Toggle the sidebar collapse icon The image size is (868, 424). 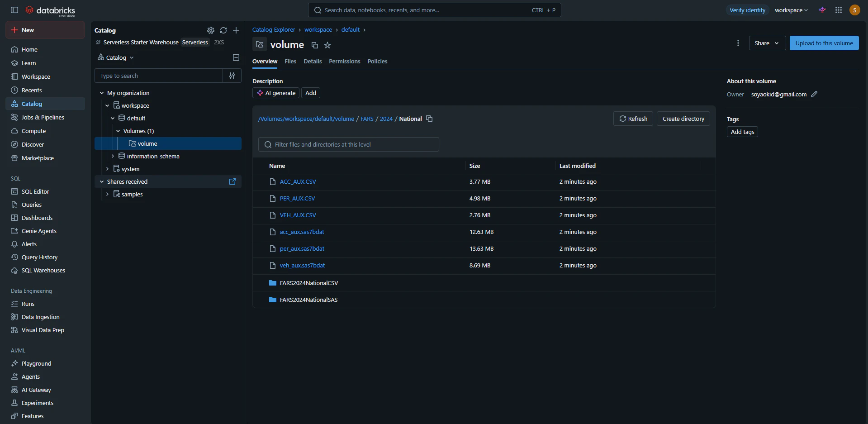pos(14,10)
